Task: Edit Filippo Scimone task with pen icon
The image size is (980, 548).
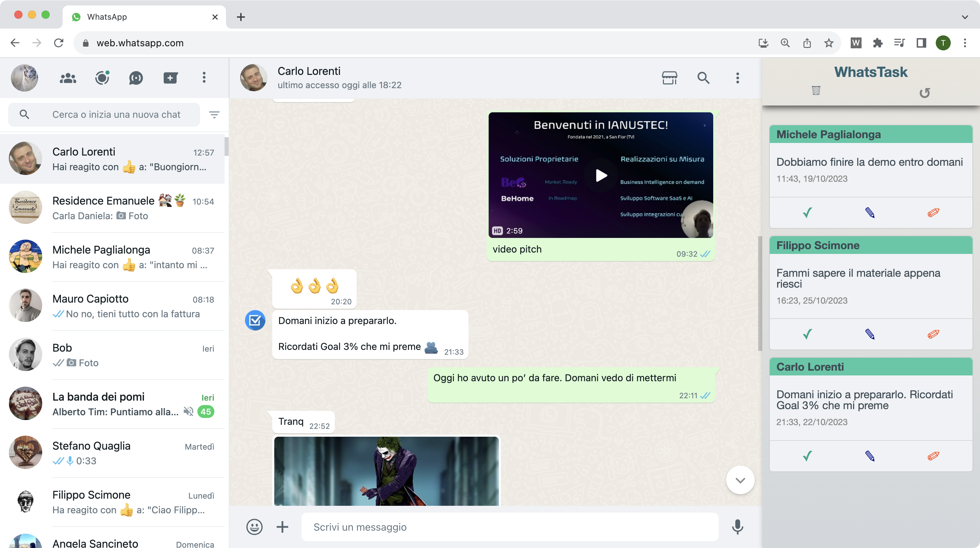Action: (x=870, y=334)
